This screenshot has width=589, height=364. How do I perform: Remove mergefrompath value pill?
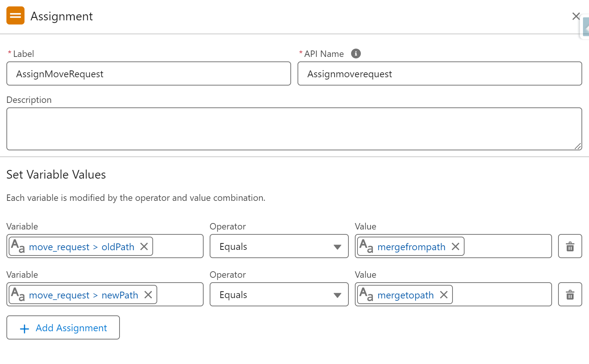456,246
